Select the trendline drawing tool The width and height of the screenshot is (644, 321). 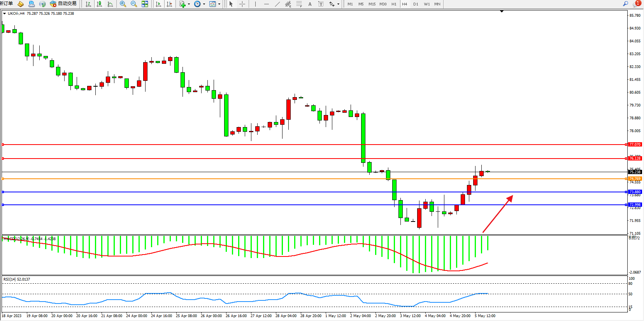tap(277, 4)
